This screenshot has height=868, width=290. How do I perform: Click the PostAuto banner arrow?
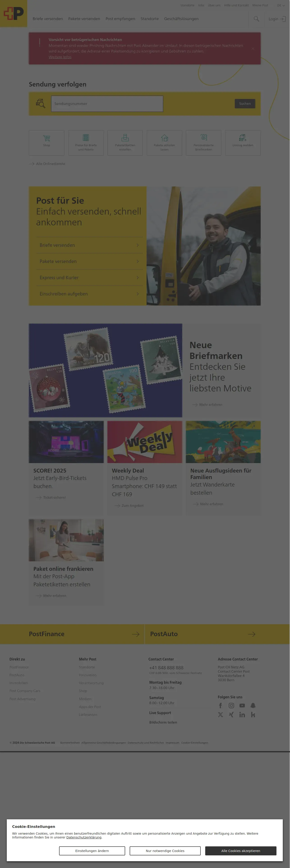(x=252, y=634)
